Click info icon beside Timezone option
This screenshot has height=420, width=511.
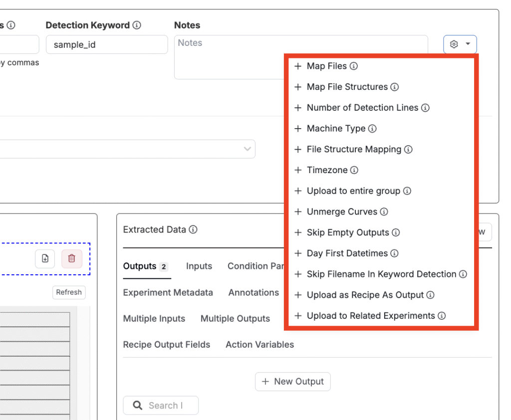click(354, 170)
